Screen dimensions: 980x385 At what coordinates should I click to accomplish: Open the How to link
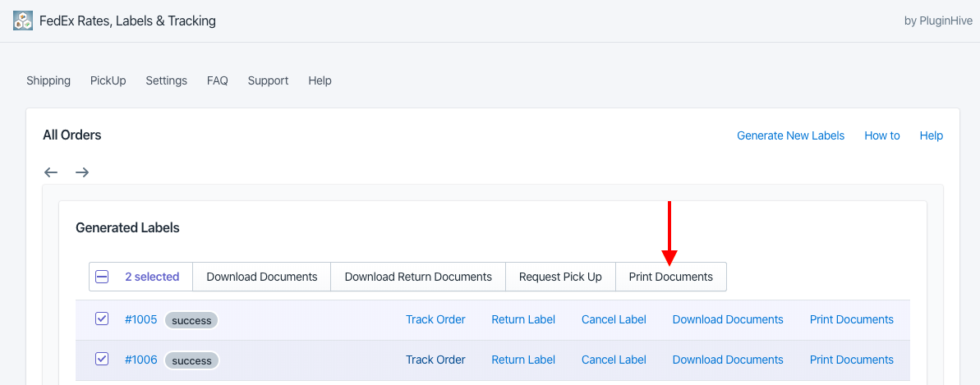pyautogui.click(x=882, y=135)
